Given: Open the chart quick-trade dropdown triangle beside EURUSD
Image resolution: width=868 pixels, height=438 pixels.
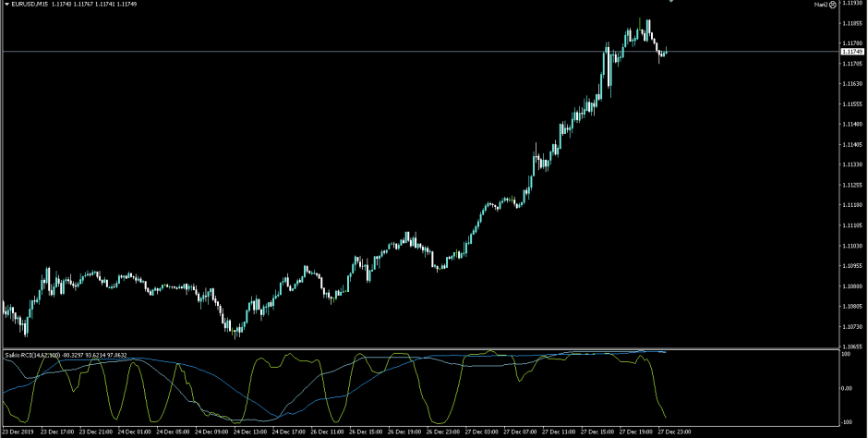Looking at the screenshot, I should click(6, 4).
